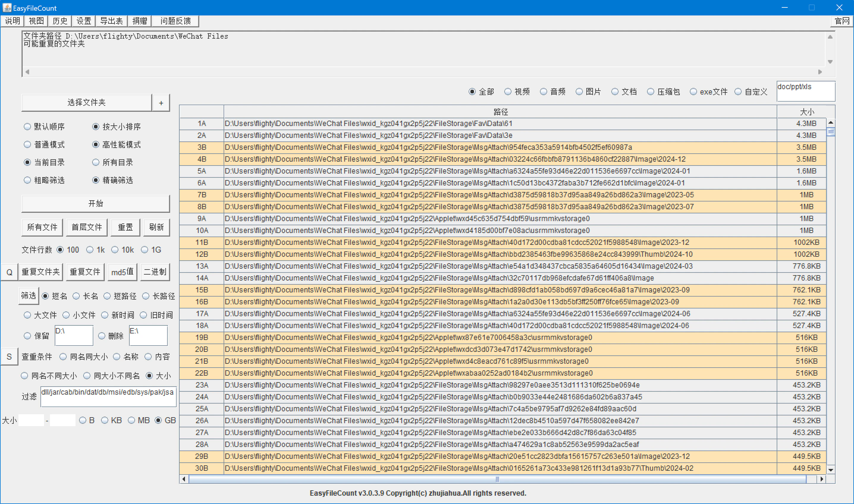Click the Q button
Image resolution: width=854 pixels, height=504 pixels.
coord(9,272)
